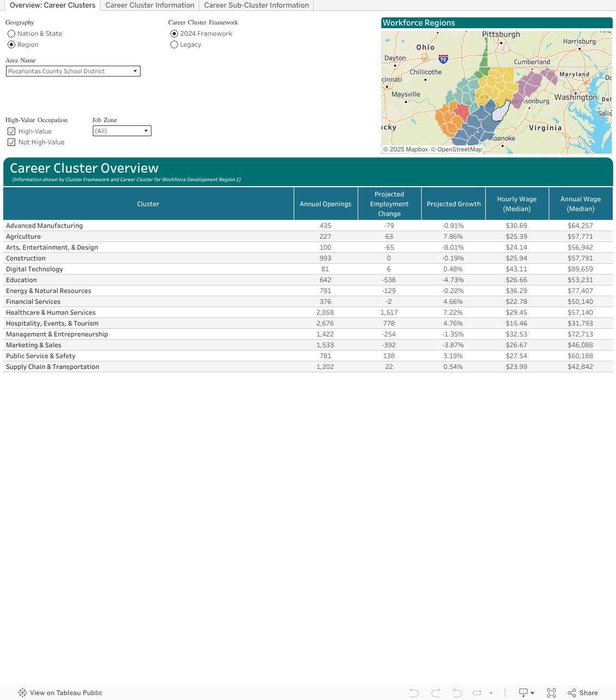Click the Hourly Wage (Median) header
The image size is (616, 700).
517,204
